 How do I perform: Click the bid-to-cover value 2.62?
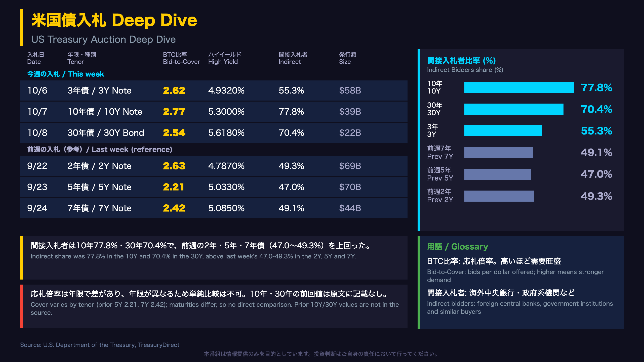[174, 90]
